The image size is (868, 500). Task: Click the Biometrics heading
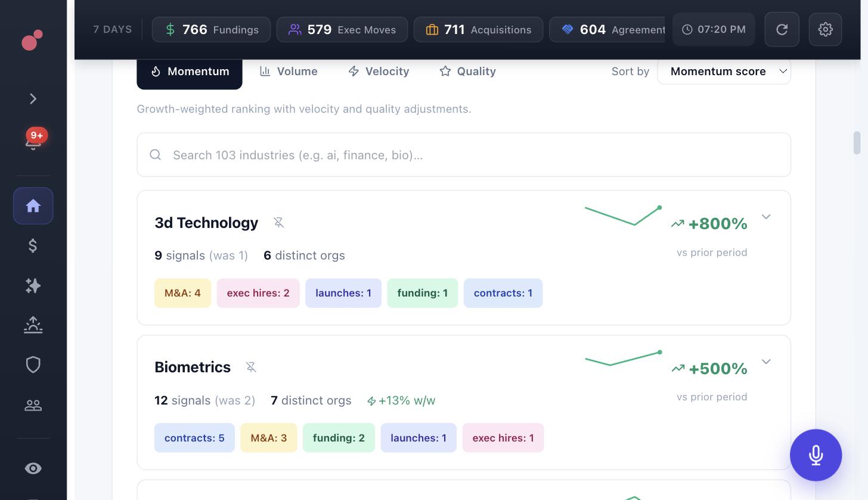click(193, 367)
